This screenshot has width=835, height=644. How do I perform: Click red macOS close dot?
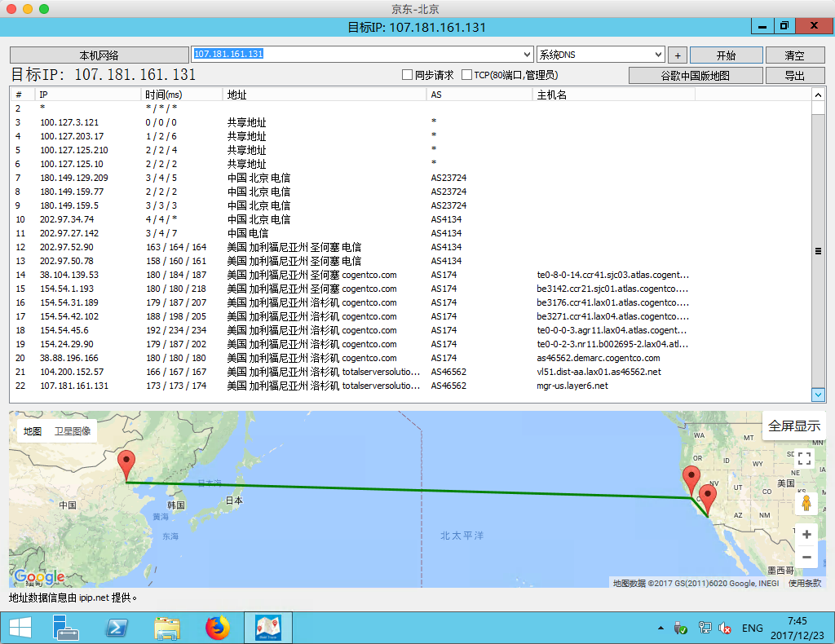[x=11, y=9]
